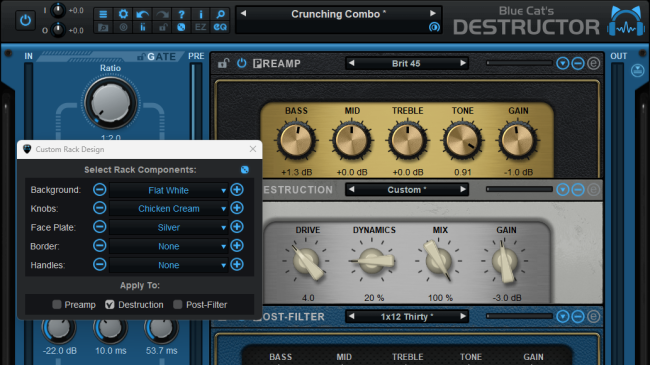Go to previous preset before Crunching Combo

(243, 13)
